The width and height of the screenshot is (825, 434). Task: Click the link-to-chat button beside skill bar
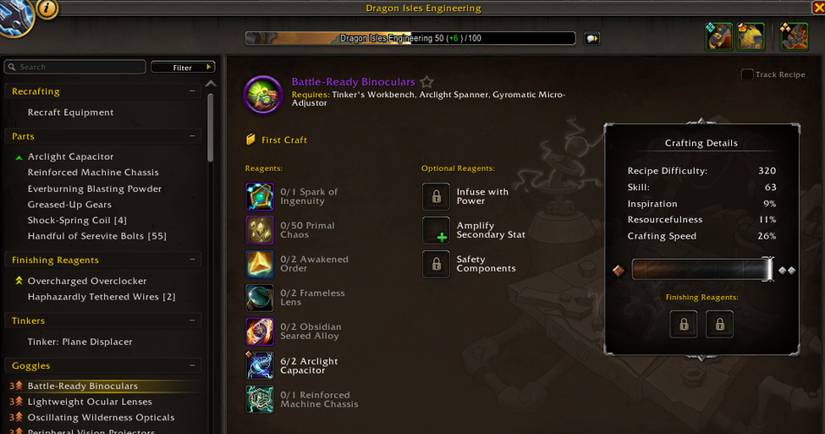tap(592, 38)
